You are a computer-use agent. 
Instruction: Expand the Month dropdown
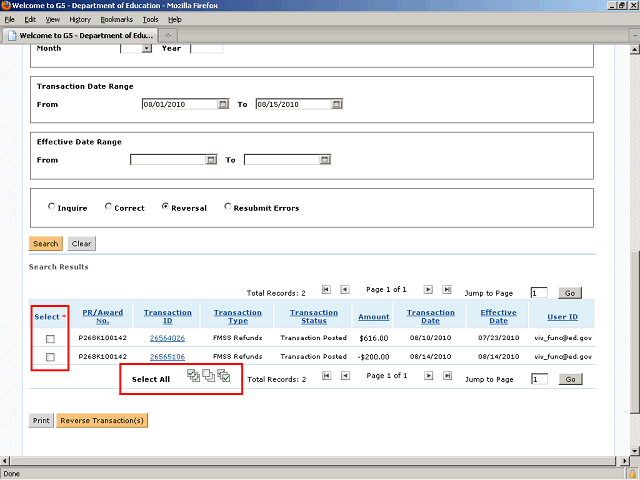point(146,47)
